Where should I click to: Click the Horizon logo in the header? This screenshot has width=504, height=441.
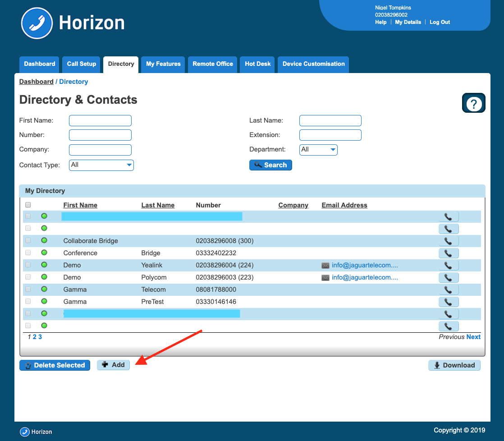73,23
